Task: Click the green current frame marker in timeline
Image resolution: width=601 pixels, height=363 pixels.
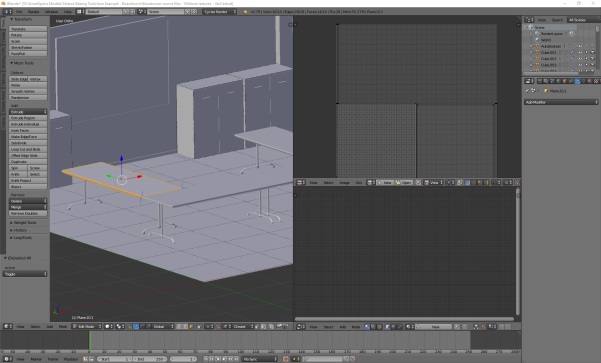Action: coord(90,340)
